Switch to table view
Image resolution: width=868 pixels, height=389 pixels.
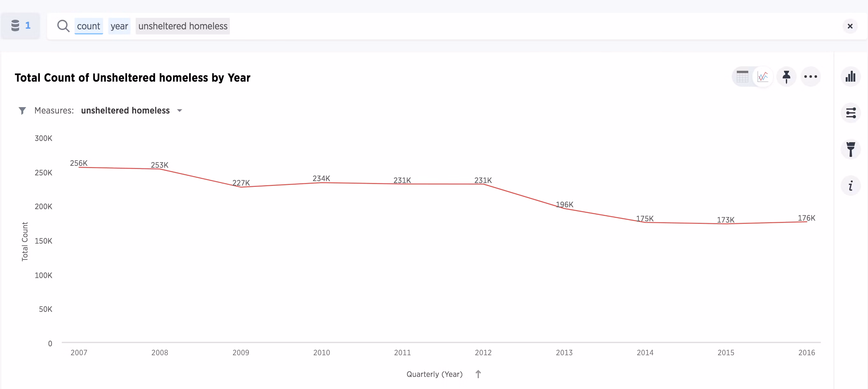point(742,77)
